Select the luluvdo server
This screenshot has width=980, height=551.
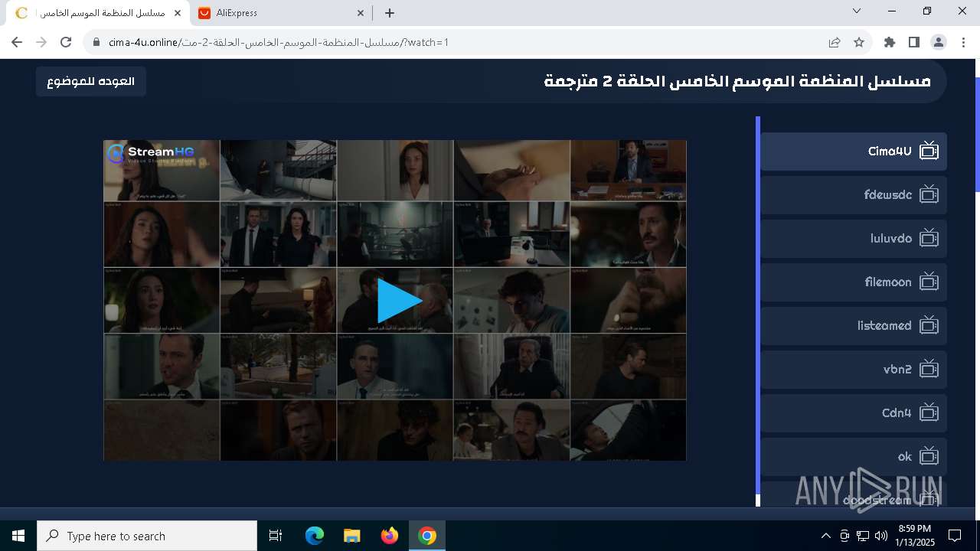(854, 239)
